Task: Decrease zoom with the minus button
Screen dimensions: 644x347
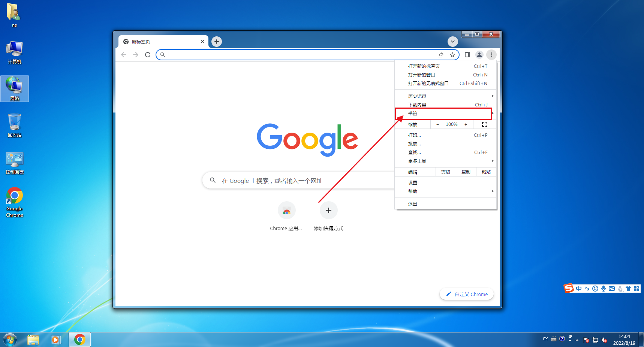Action: tap(437, 124)
